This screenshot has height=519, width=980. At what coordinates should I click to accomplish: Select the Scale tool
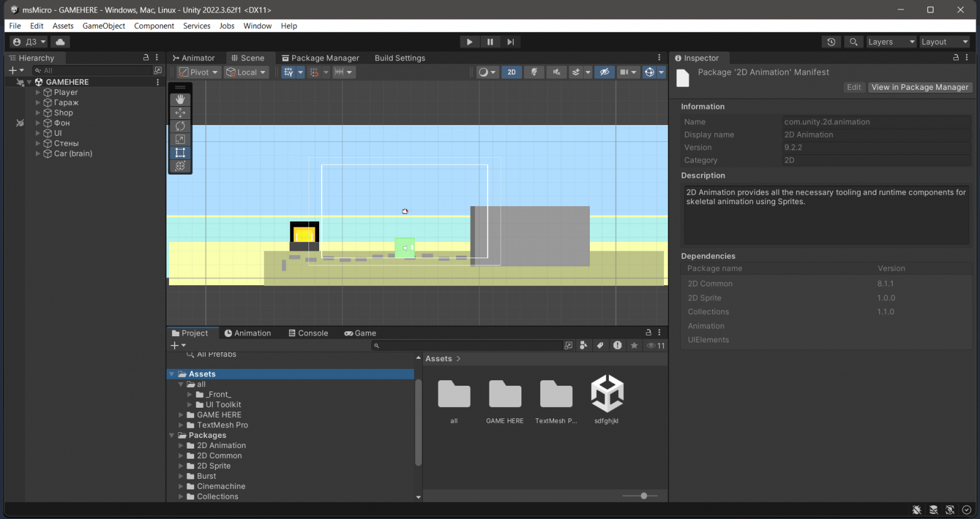coord(180,139)
